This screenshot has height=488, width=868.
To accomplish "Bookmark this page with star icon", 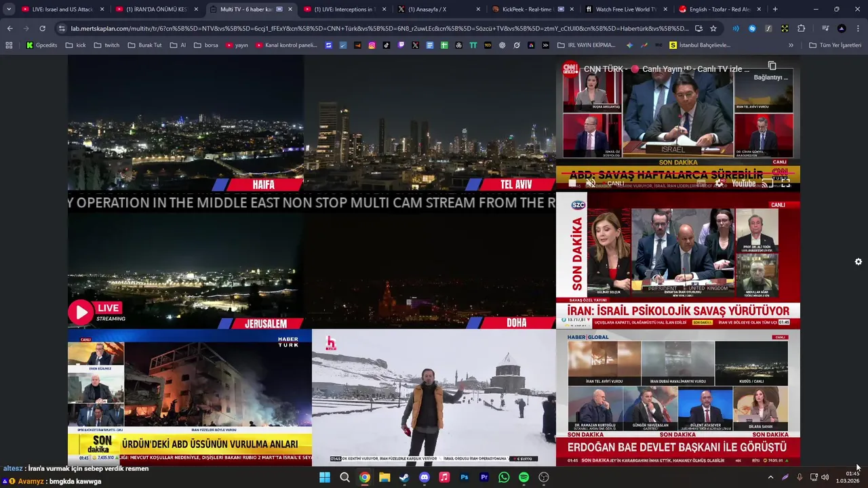I will tap(713, 28).
